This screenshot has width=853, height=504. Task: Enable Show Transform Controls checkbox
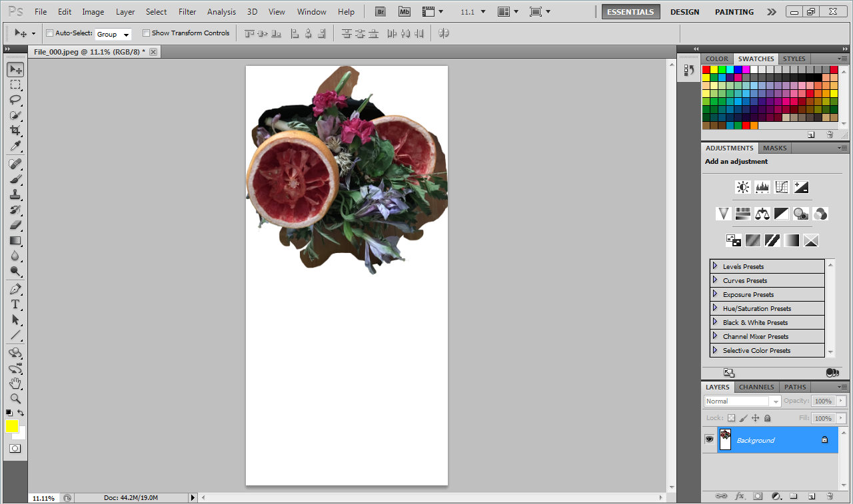point(146,33)
